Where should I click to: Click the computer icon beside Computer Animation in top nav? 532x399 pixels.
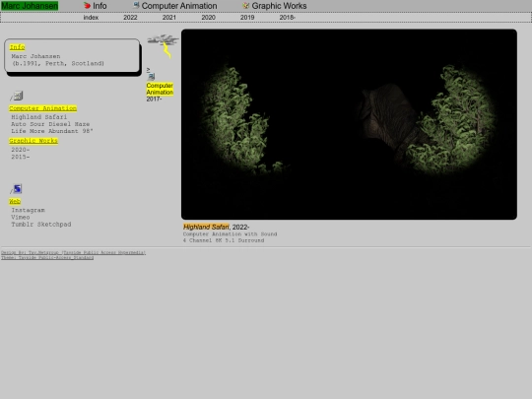(x=136, y=5)
